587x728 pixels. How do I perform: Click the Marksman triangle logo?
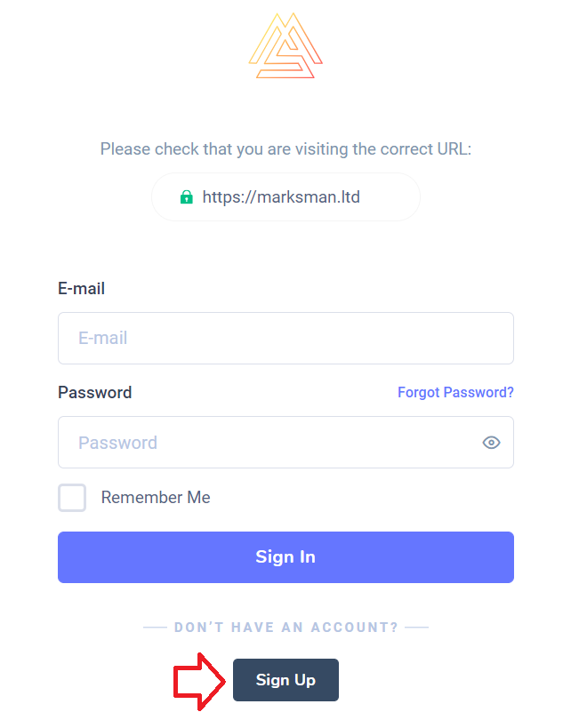285,45
